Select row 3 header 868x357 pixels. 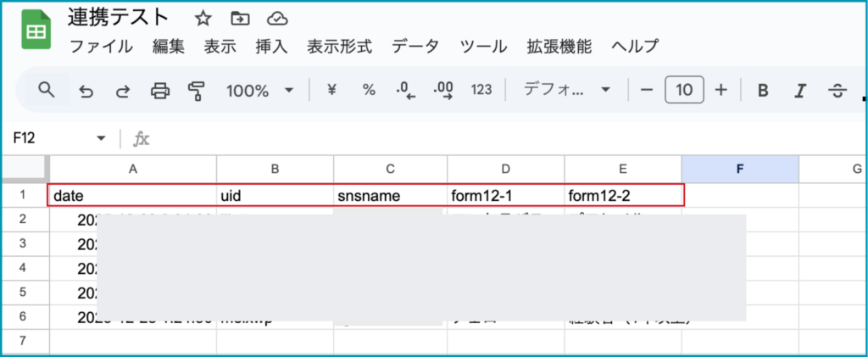click(x=25, y=243)
